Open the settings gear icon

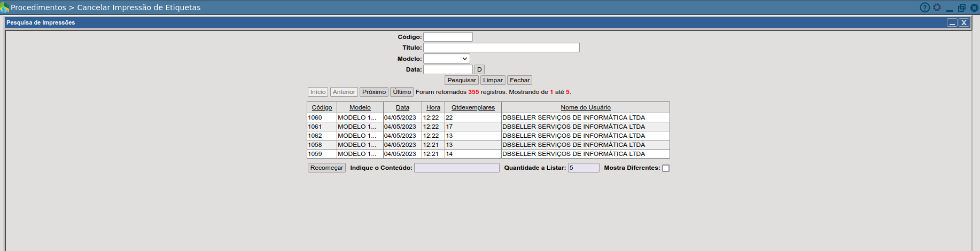point(937,7)
